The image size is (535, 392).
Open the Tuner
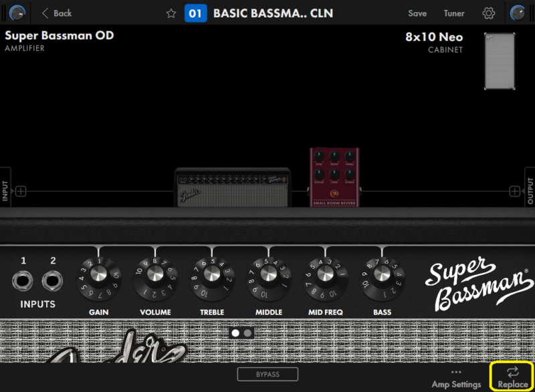(x=454, y=13)
